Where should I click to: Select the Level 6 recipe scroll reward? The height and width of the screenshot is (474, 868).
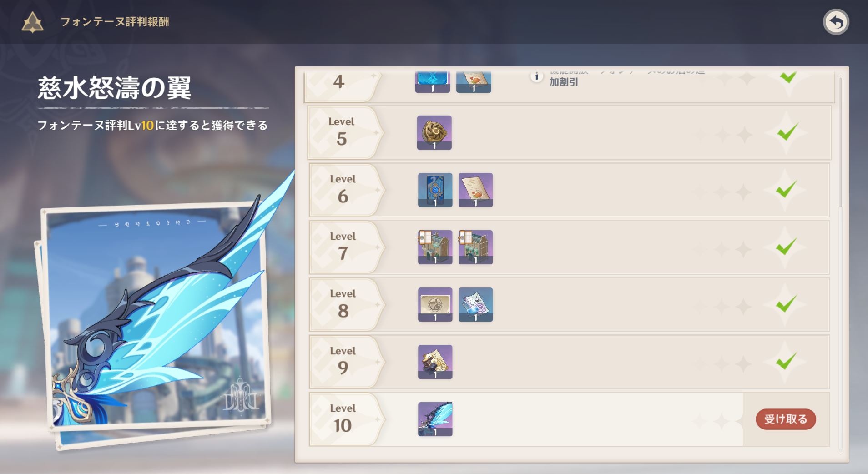(475, 190)
